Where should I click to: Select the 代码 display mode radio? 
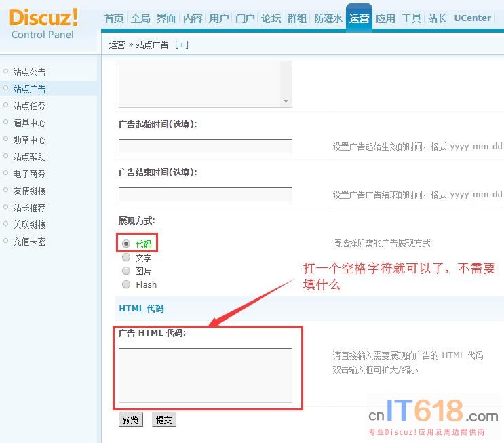point(126,244)
